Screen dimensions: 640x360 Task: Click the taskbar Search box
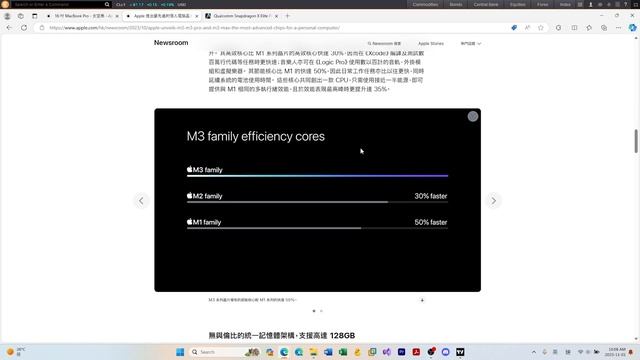[x=224, y=352]
